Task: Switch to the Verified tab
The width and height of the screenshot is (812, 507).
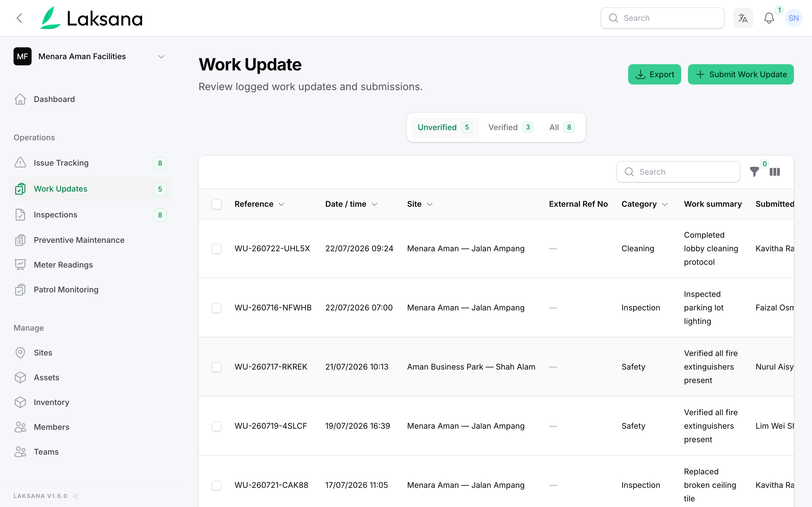Action: (x=511, y=127)
